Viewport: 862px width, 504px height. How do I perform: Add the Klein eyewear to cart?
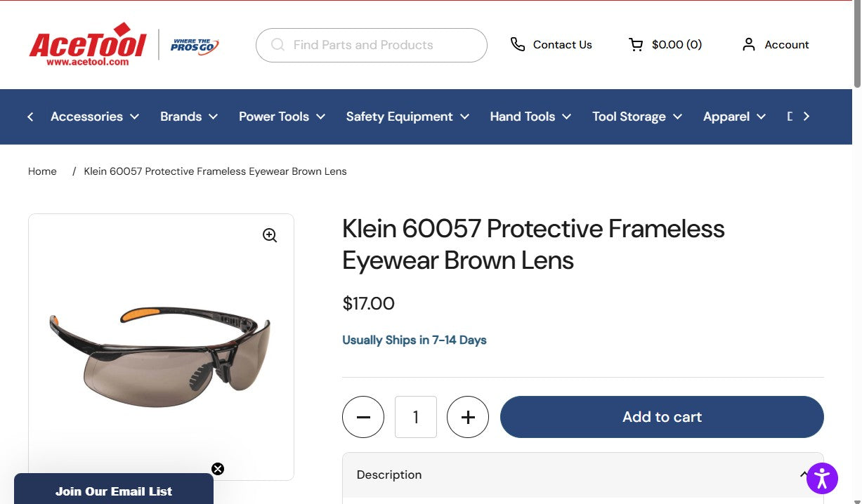tap(661, 416)
